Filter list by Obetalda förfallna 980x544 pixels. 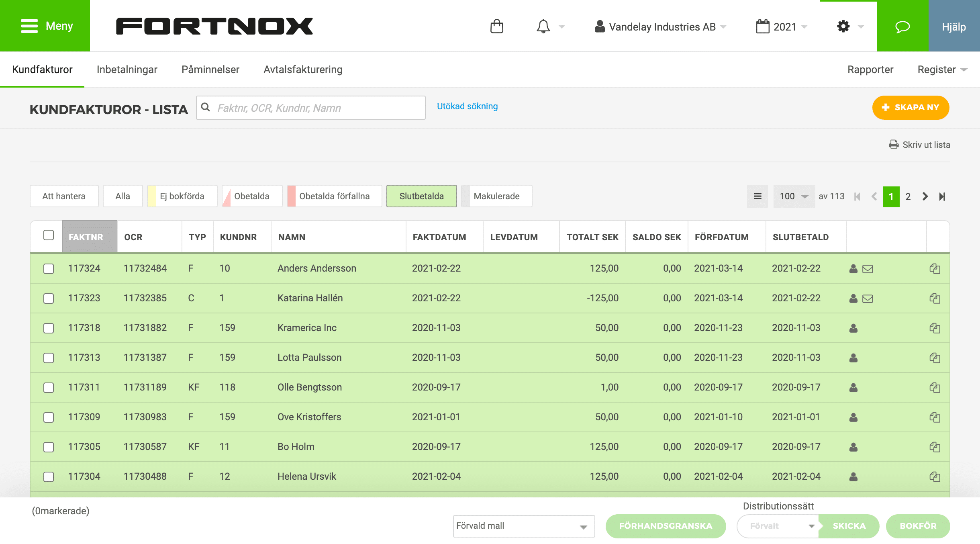[335, 196]
